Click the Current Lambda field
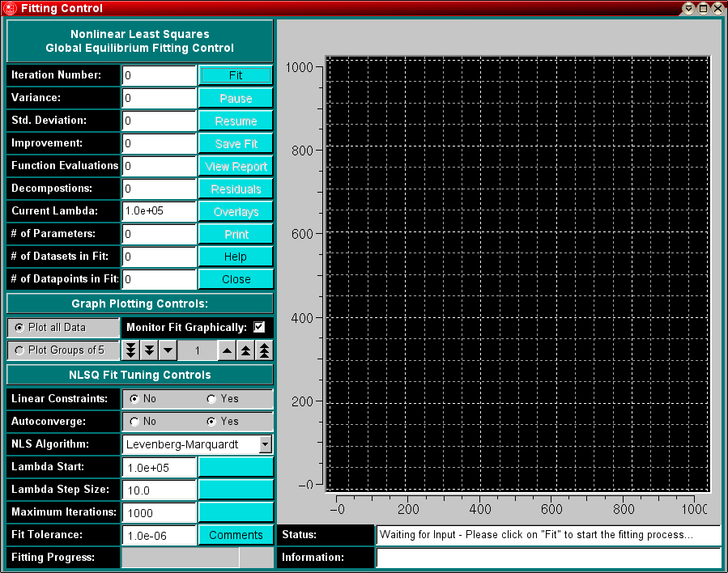The image size is (728, 573). tap(160, 211)
